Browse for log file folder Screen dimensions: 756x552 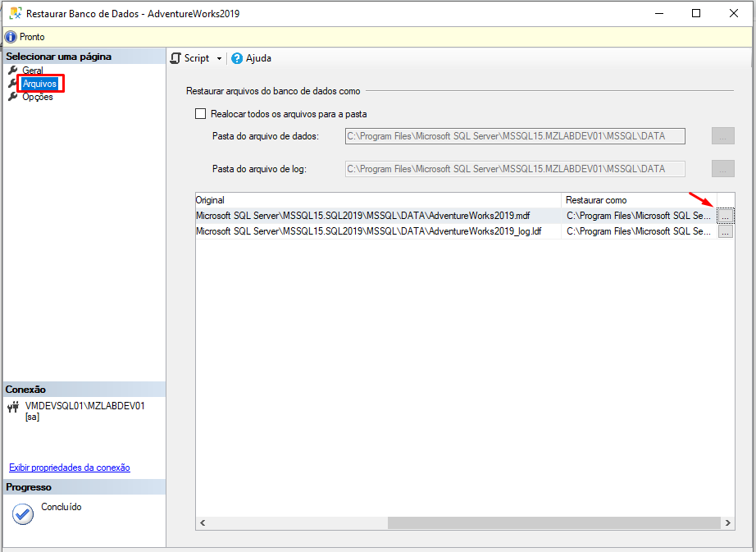[x=722, y=169]
